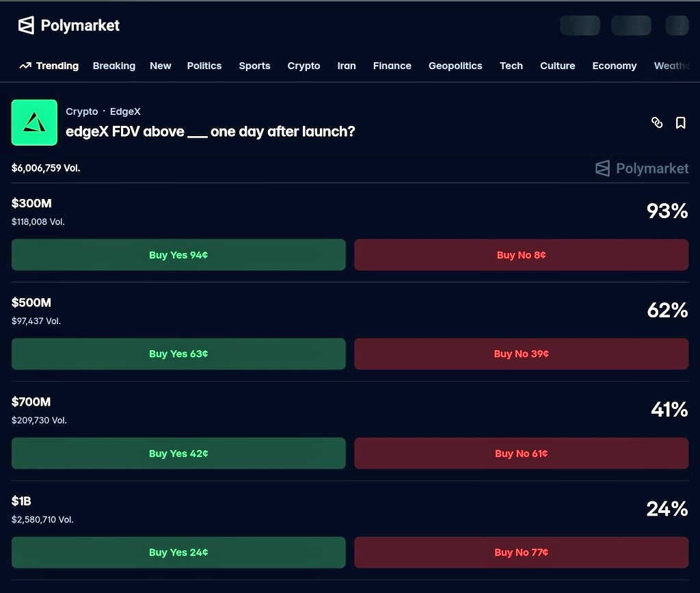Select the $700M outcome label

(x=31, y=402)
